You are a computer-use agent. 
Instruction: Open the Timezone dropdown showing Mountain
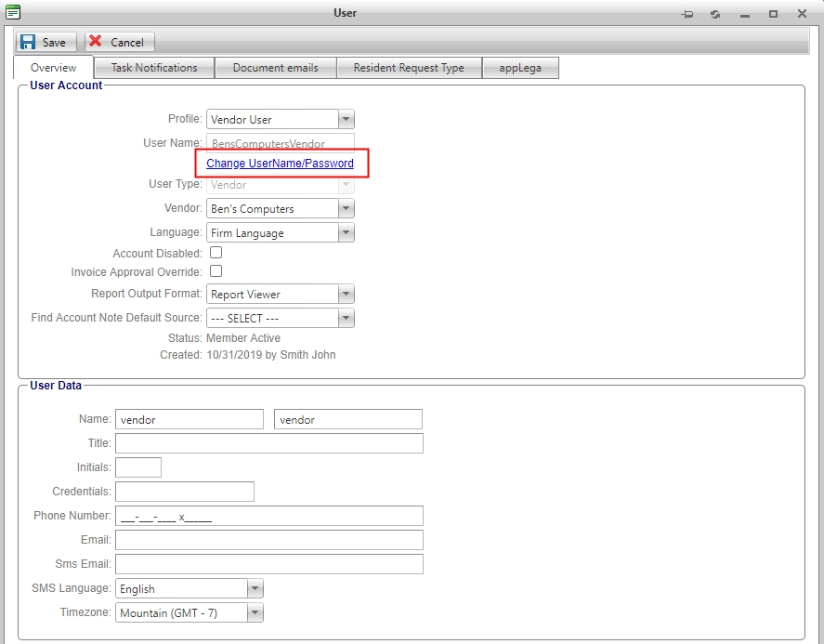click(255, 611)
